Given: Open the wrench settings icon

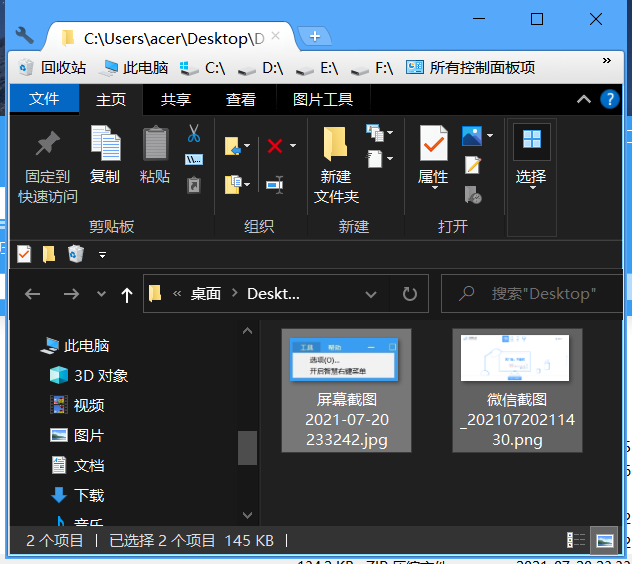Looking at the screenshot, I should [25, 35].
